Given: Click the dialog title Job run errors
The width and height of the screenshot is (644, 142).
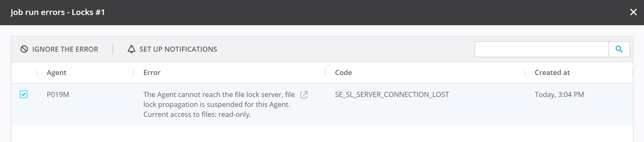Looking at the screenshot, I should (58, 12).
